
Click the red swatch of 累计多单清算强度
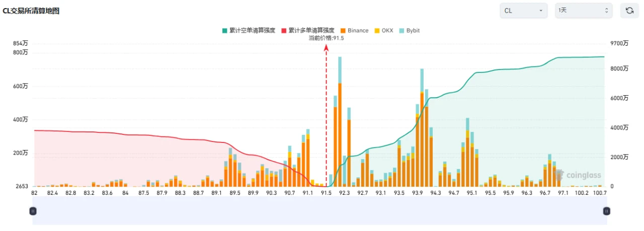pos(284,31)
